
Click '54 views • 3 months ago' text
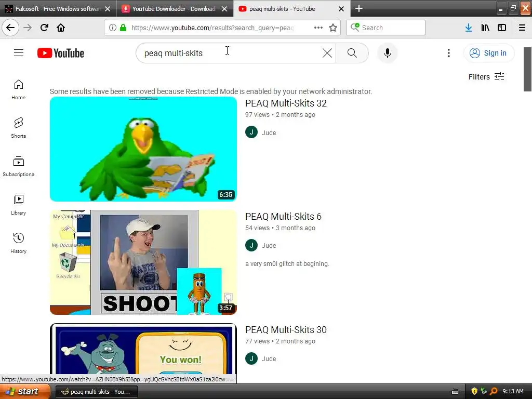pyautogui.click(x=280, y=228)
